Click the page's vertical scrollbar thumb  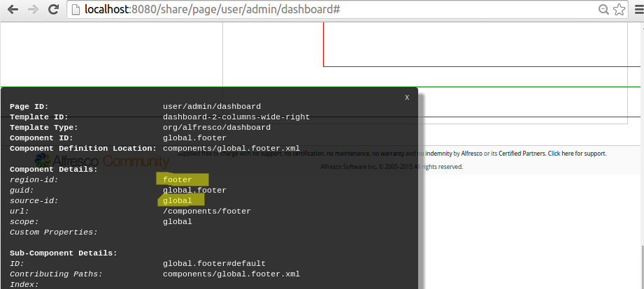pos(643,267)
